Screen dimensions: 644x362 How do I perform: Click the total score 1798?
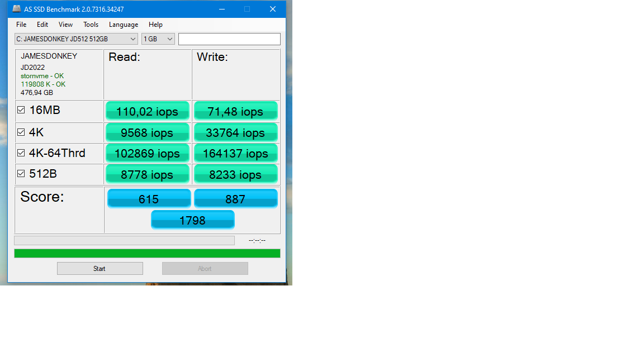pos(193,220)
